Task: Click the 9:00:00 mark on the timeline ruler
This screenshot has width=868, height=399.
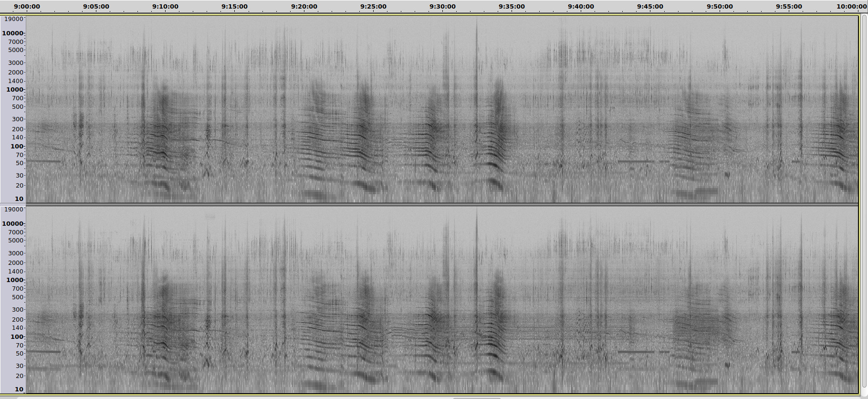Action: click(27, 7)
